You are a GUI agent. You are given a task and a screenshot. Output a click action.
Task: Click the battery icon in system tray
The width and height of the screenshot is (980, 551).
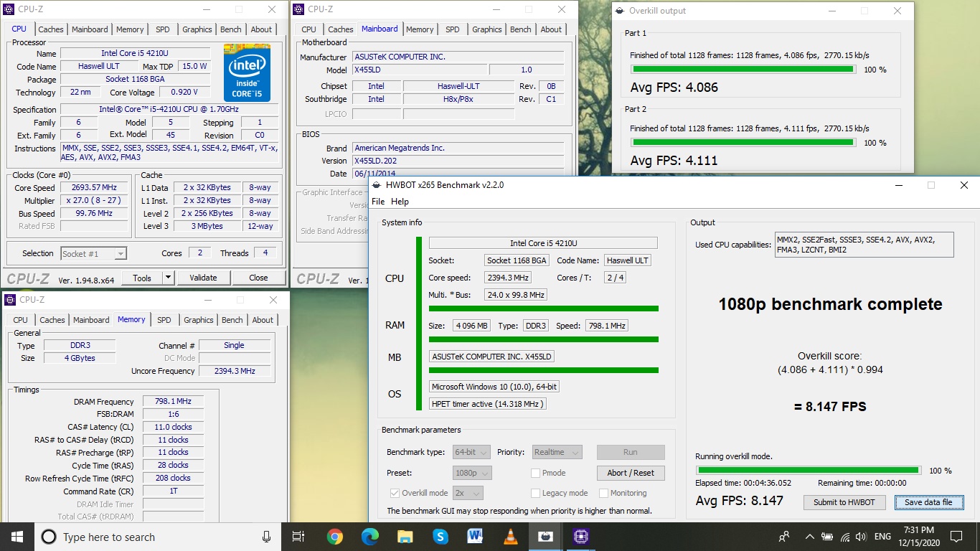click(828, 537)
